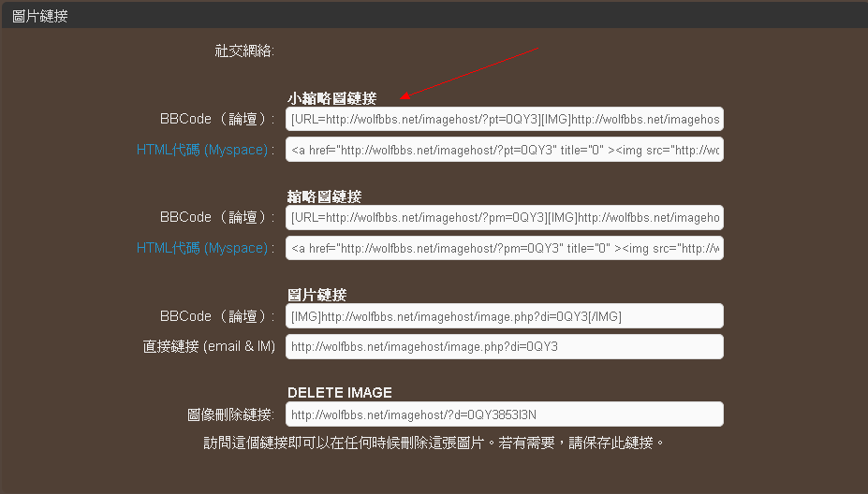Open the 縮略圖鏈接 'HTML代碼 (Myspace)' link
Image resolution: width=868 pixels, height=494 pixels.
202,248
